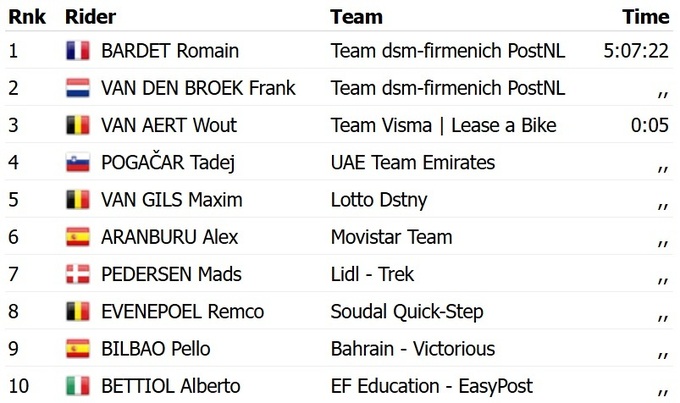This screenshot has height=403, width=680.
Task: Click the Belgian flag beside Van Aert
Action: pos(77,126)
